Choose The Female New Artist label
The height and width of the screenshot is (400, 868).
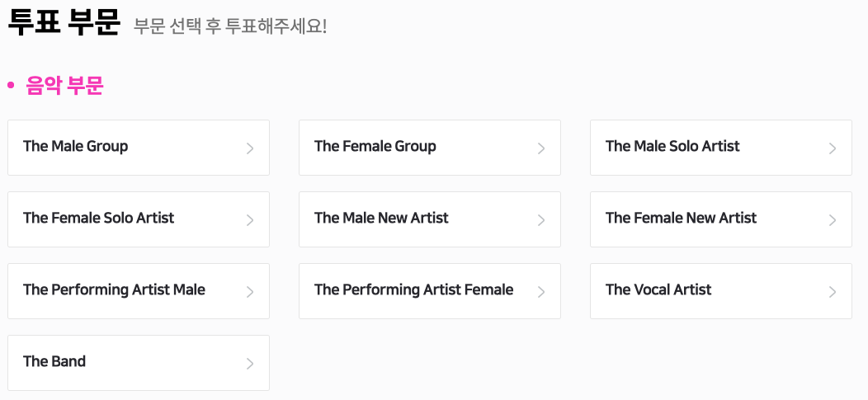tap(681, 219)
